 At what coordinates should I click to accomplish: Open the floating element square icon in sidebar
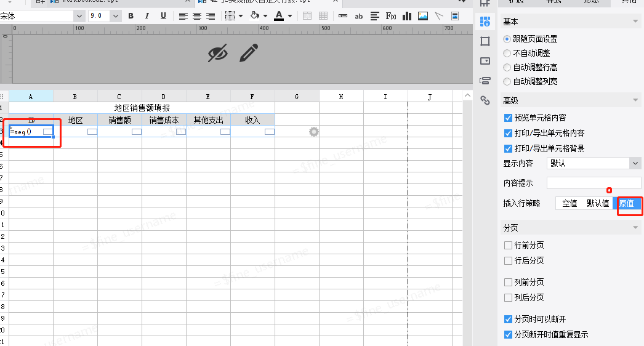pos(485,41)
